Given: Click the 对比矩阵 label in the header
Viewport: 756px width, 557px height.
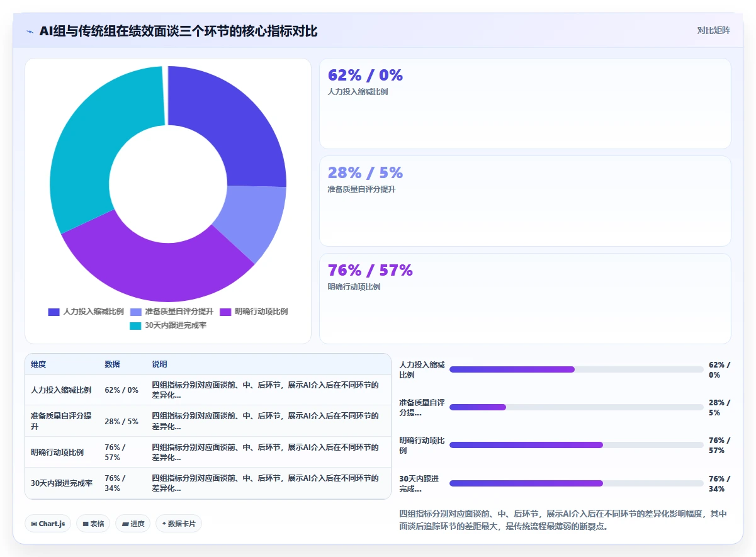Looking at the screenshot, I should pyautogui.click(x=713, y=30).
